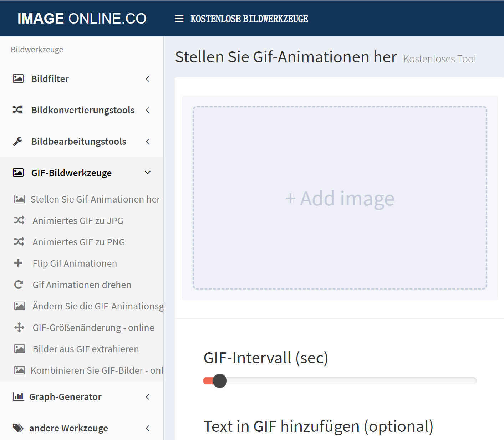The image size is (504, 440).
Task: Open the Graph-Generator menu
Action: pos(82,396)
